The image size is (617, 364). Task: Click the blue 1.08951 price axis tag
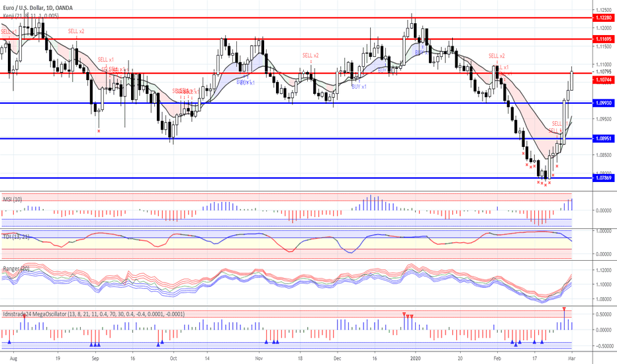[603, 138]
